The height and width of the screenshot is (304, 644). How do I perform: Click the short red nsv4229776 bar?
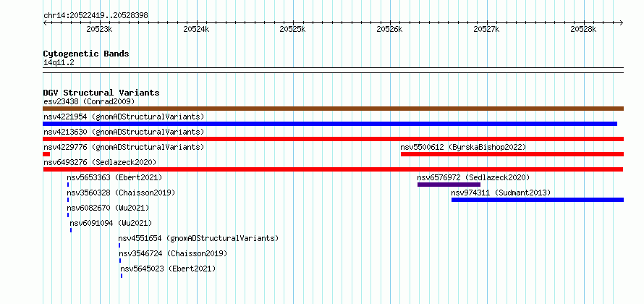[46, 154]
